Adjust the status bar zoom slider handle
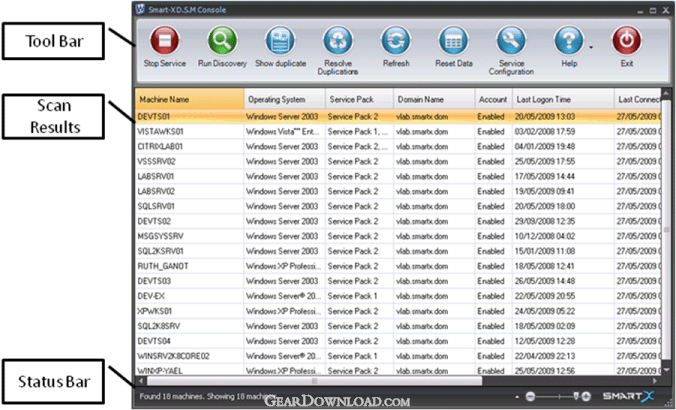The width and height of the screenshot is (676, 410). point(576,396)
